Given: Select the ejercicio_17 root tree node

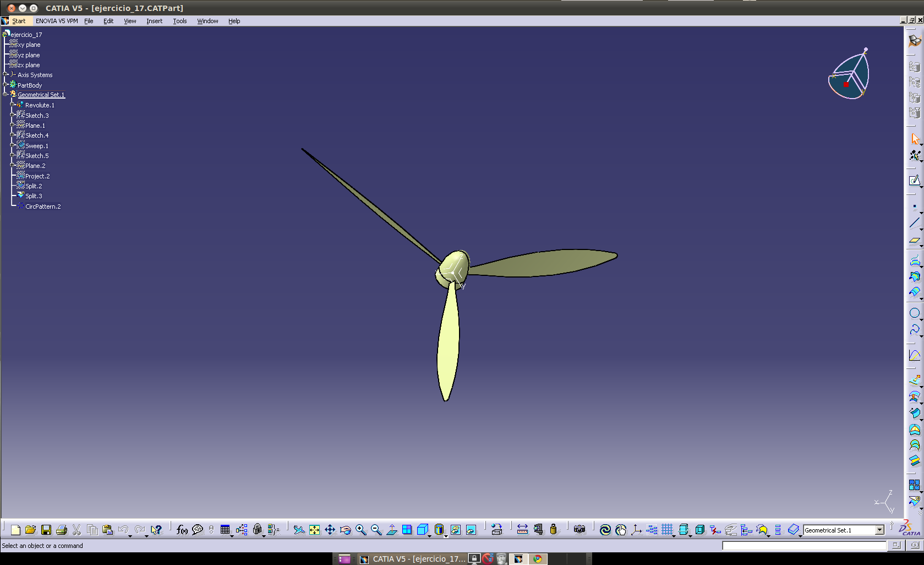Looking at the screenshot, I should [x=26, y=35].
